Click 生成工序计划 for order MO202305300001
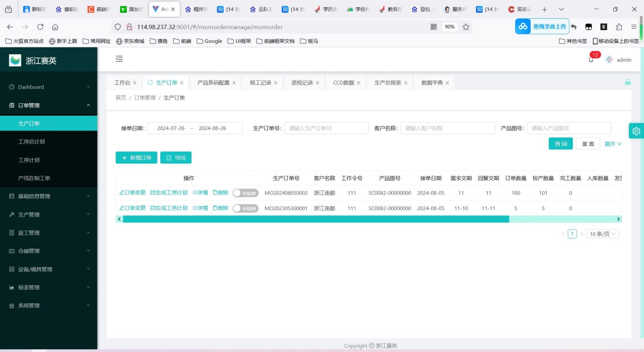The width and height of the screenshot is (644, 352). point(169,208)
